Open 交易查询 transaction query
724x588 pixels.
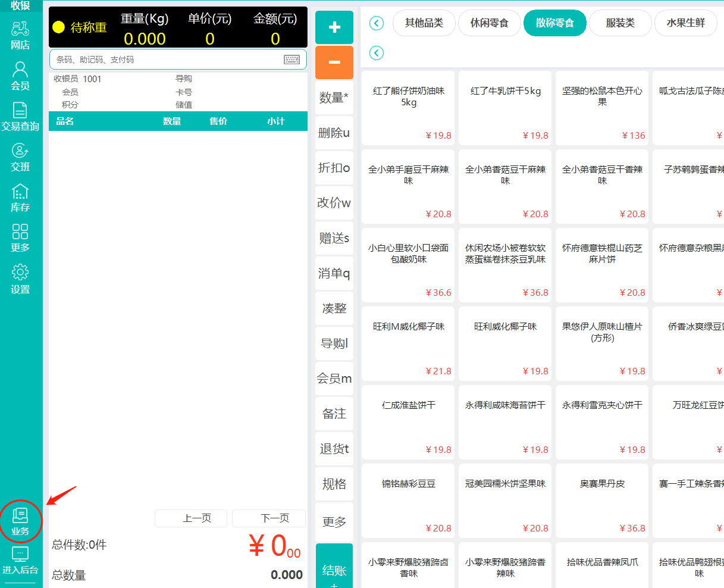[x=20, y=117]
